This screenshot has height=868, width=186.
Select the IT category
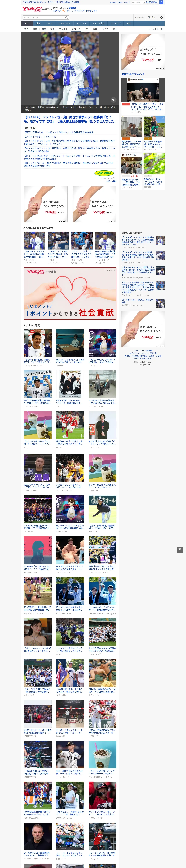[86, 29]
